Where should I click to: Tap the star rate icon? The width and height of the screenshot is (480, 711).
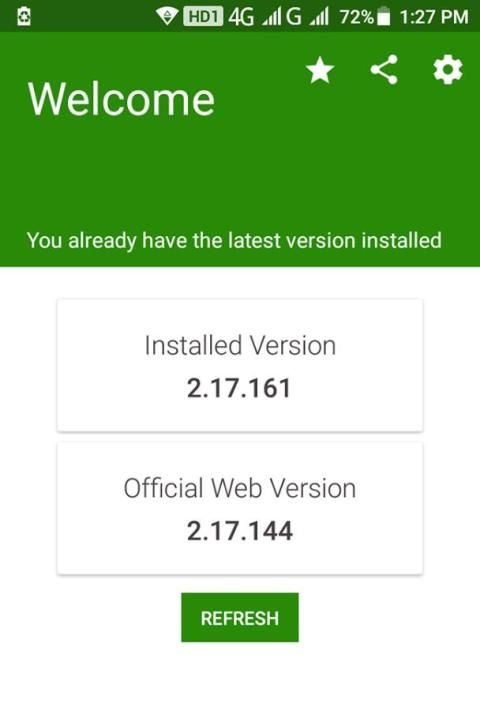tap(320, 70)
